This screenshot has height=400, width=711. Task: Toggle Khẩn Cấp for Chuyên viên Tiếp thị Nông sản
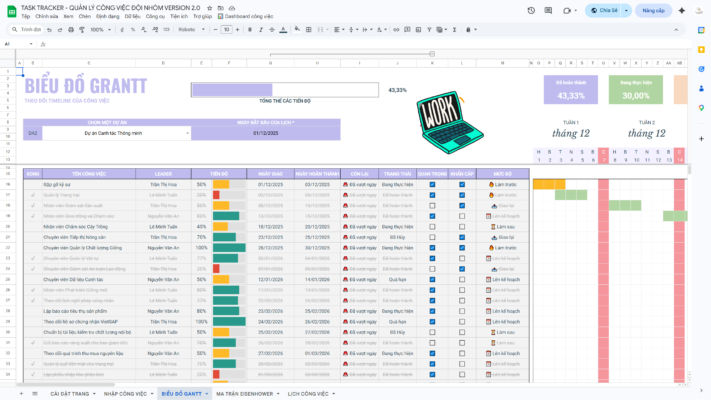pos(462,237)
